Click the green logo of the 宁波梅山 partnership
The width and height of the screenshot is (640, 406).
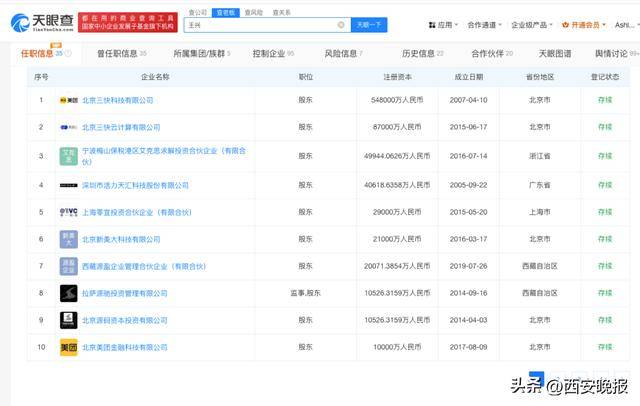coord(68,156)
